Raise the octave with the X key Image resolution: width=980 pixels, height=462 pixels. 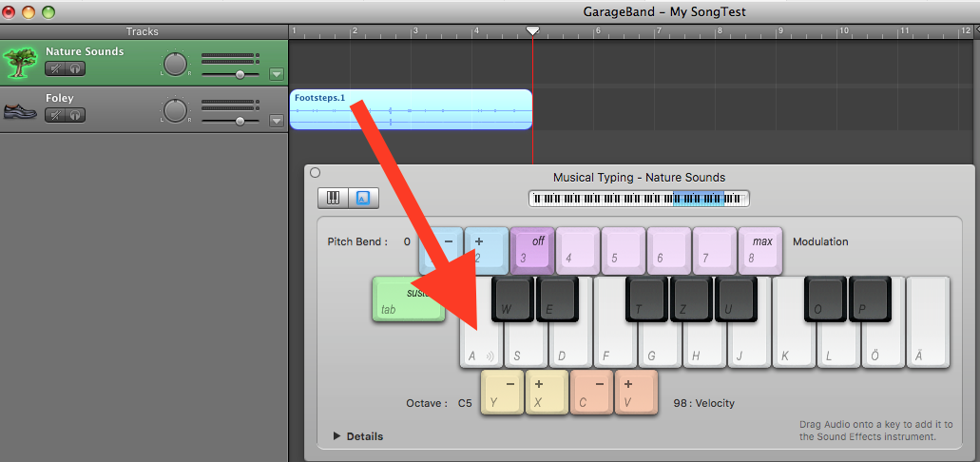pos(548,392)
